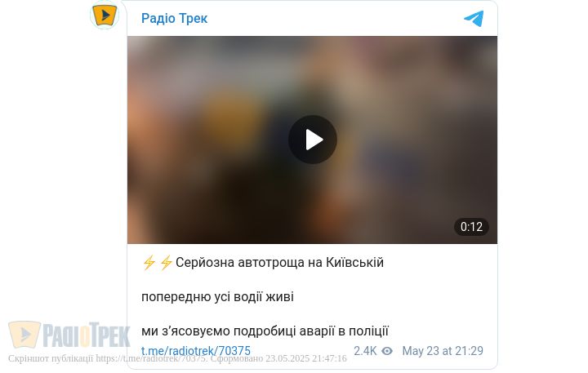
Task: Click the second lightning bolt emoji
Action: (x=166, y=263)
